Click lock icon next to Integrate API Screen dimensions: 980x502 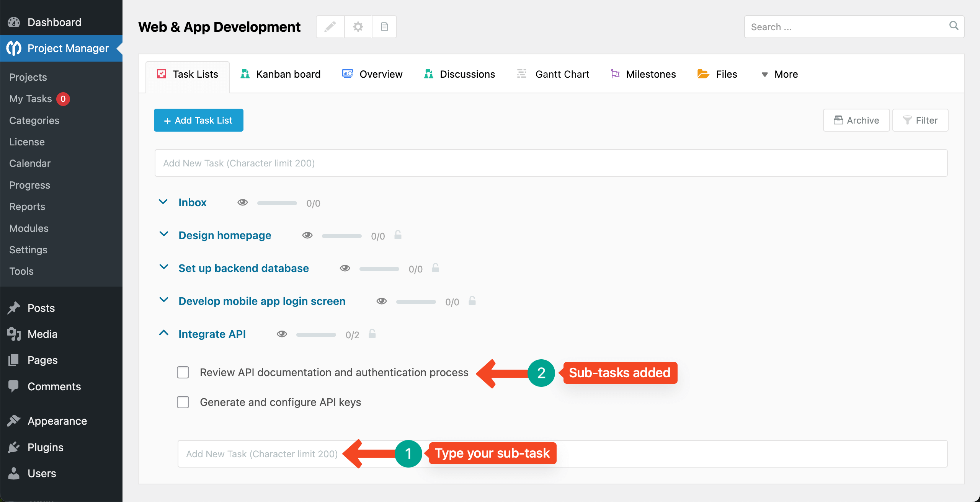coord(372,334)
